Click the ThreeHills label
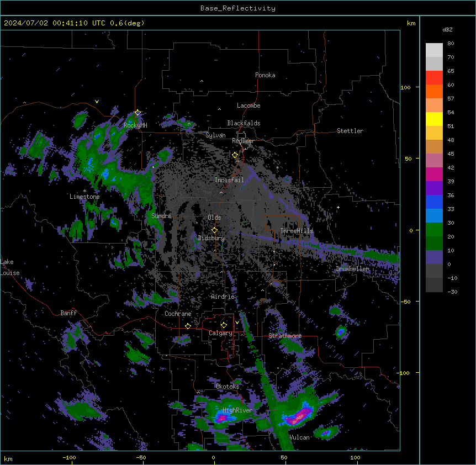The width and height of the screenshot is (476, 465). (297, 231)
